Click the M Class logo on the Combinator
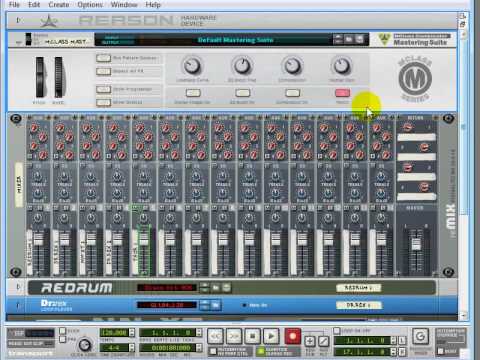 click(415, 79)
